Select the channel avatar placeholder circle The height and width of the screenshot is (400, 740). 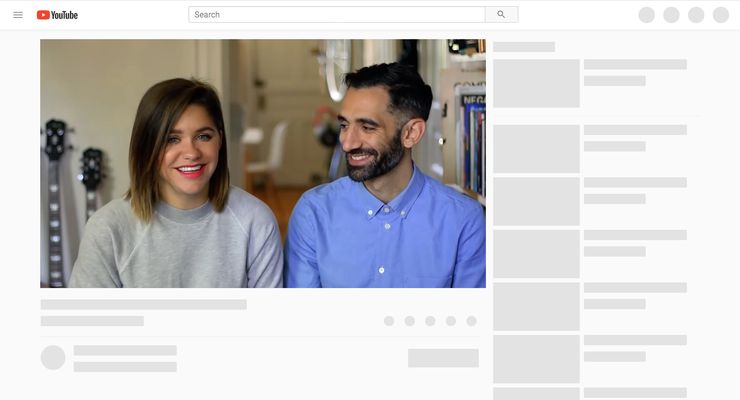click(x=53, y=357)
